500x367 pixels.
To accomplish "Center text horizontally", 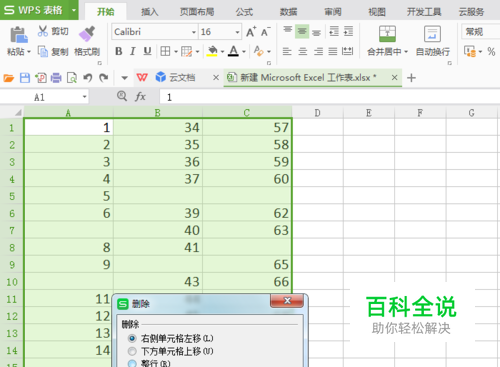I will 303,51.
